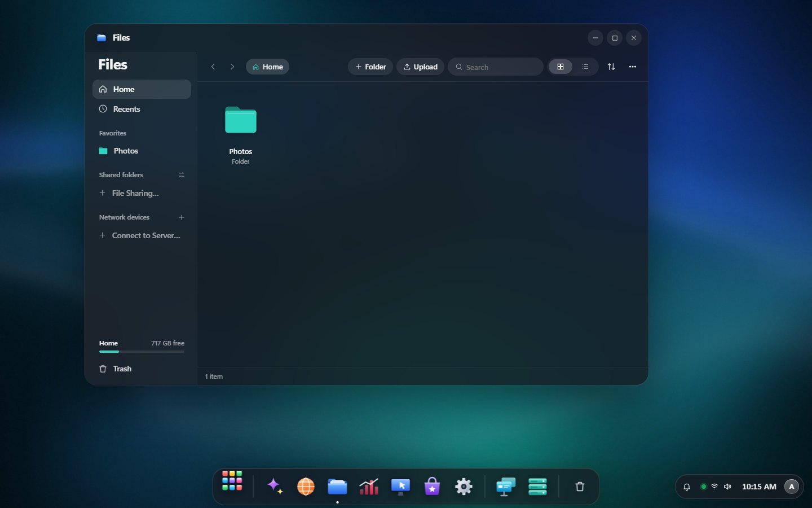The height and width of the screenshot is (508, 812).
Task: Open notifications bell in system tray
Action: [x=687, y=487]
